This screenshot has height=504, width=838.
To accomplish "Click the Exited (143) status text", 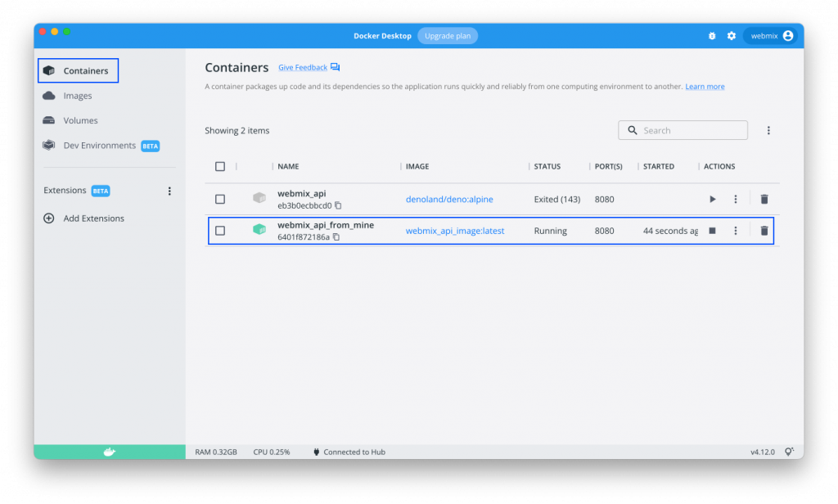I will pos(556,199).
